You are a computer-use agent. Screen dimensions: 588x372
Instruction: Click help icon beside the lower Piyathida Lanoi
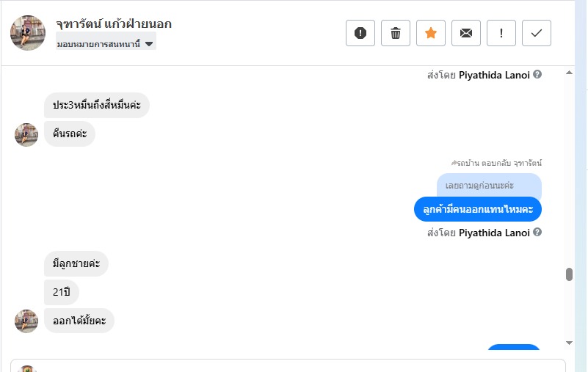tap(538, 233)
